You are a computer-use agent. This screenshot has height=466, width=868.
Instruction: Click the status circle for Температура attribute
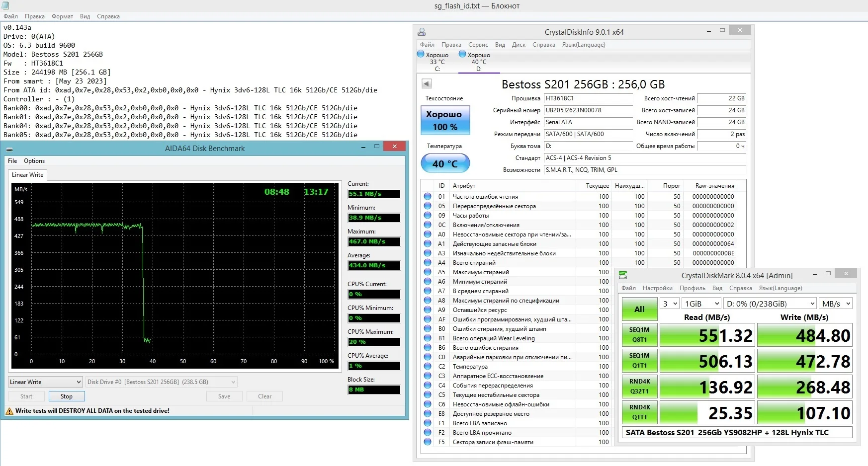pyautogui.click(x=428, y=366)
